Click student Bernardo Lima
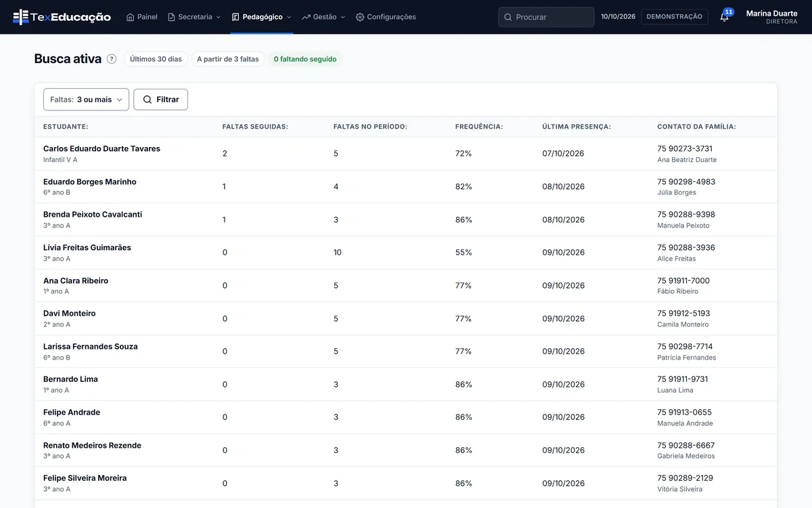The image size is (812, 508). point(70,379)
